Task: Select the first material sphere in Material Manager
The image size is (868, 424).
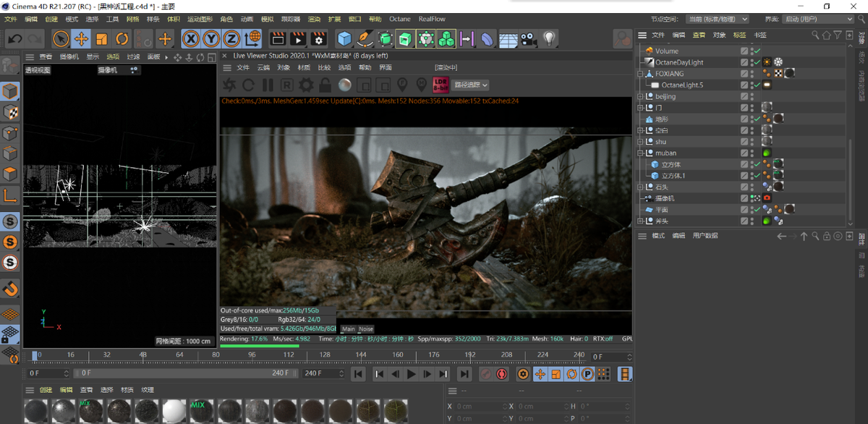Action: [36, 411]
